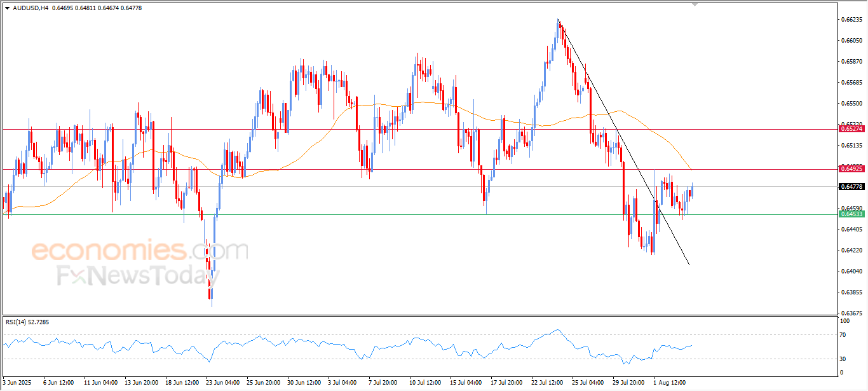Click the 7 Jul 20:00 time label

click(x=383, y=383)
